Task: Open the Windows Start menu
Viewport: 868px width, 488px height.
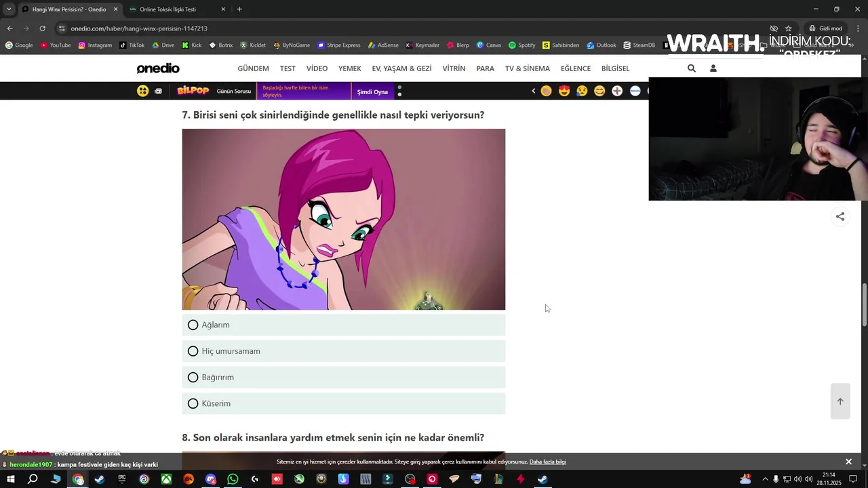Action: (11, 479)
